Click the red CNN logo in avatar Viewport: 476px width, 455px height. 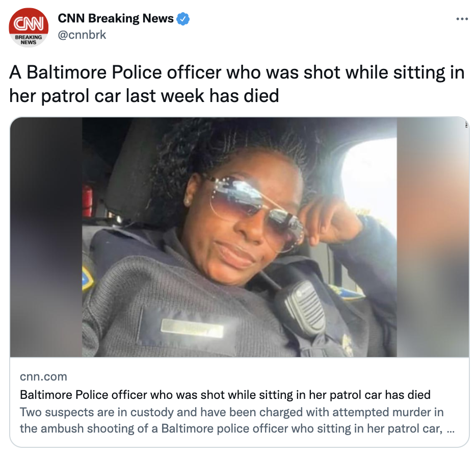29,23
